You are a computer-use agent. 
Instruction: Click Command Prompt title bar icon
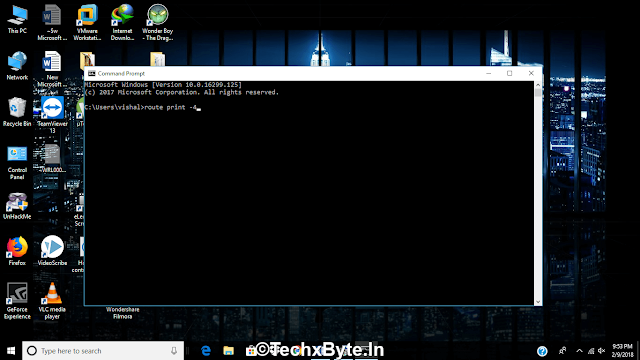click(x=92, y=73)
